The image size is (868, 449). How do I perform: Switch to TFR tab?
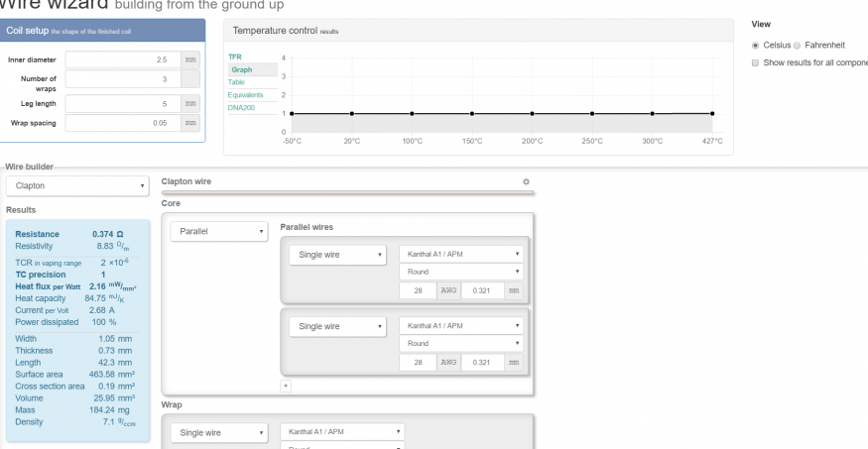[235, 56]
